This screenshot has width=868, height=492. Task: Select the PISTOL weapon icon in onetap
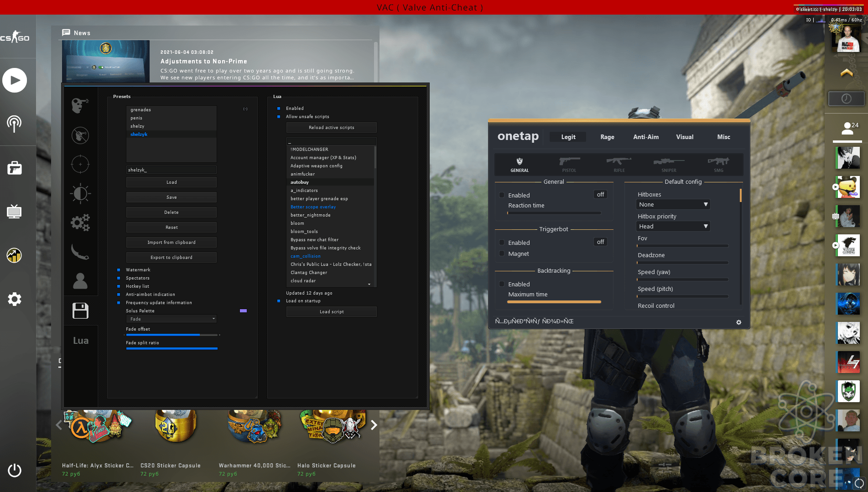[x=569, y=165]
